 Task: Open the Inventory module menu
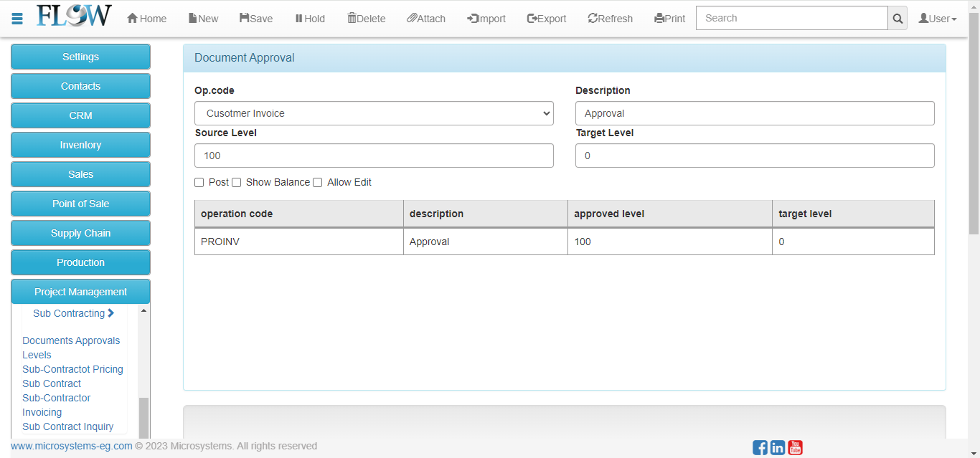pos(80,145)
